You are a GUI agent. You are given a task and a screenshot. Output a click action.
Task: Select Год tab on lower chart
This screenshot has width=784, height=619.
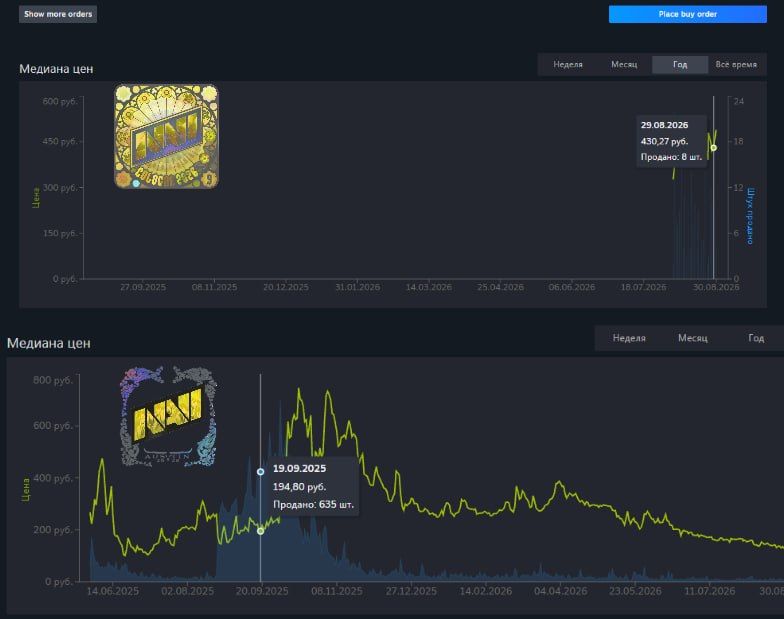pyautogui.click(x=756, y=338)
